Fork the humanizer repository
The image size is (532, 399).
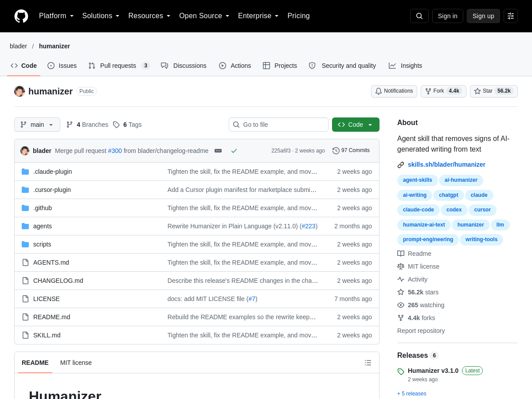[443, 91]
